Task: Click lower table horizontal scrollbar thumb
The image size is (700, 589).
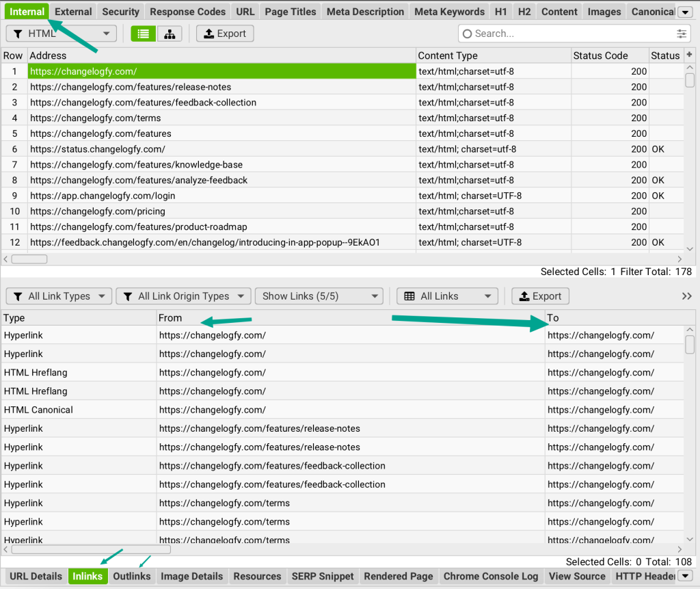Action: pos(91,549)
